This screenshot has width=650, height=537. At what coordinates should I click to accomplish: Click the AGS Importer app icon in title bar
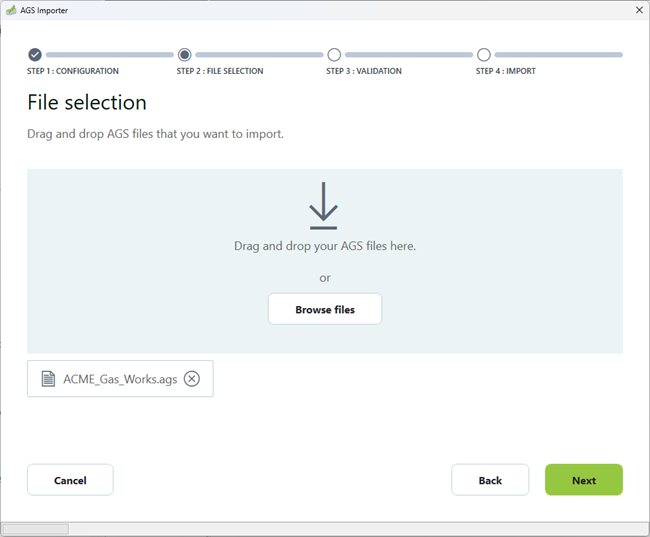click(11, 9)
